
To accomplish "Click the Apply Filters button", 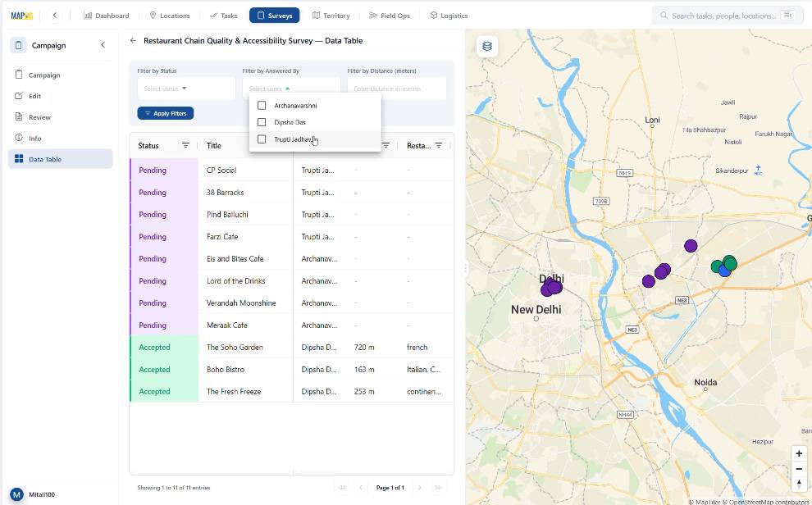I will (x=165, y=113).
